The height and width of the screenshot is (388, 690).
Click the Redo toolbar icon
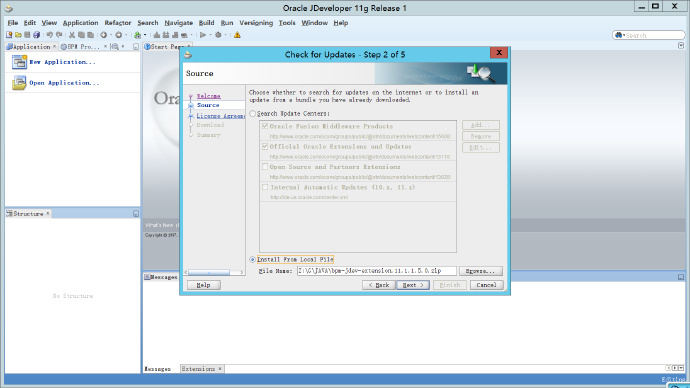tap(59, 35)
